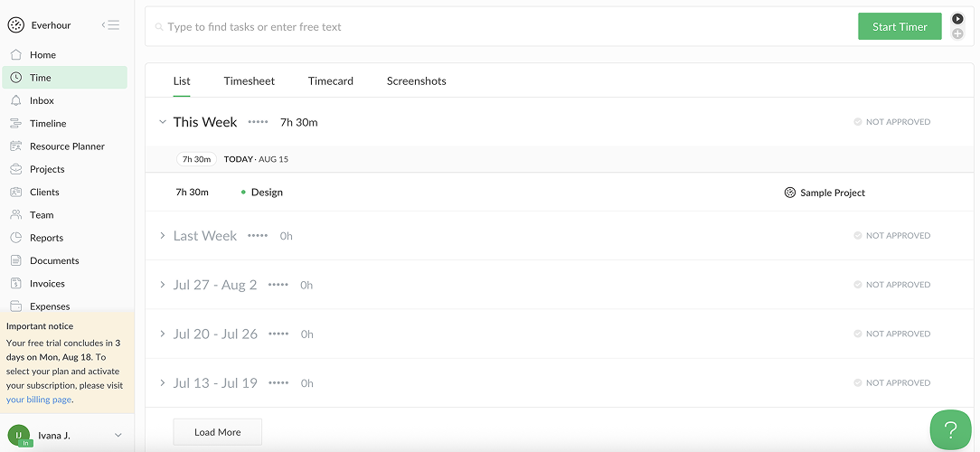Go to the Reports pie chart icon
The width and height of the screenshot is (980, 452).
click(15, 238)
